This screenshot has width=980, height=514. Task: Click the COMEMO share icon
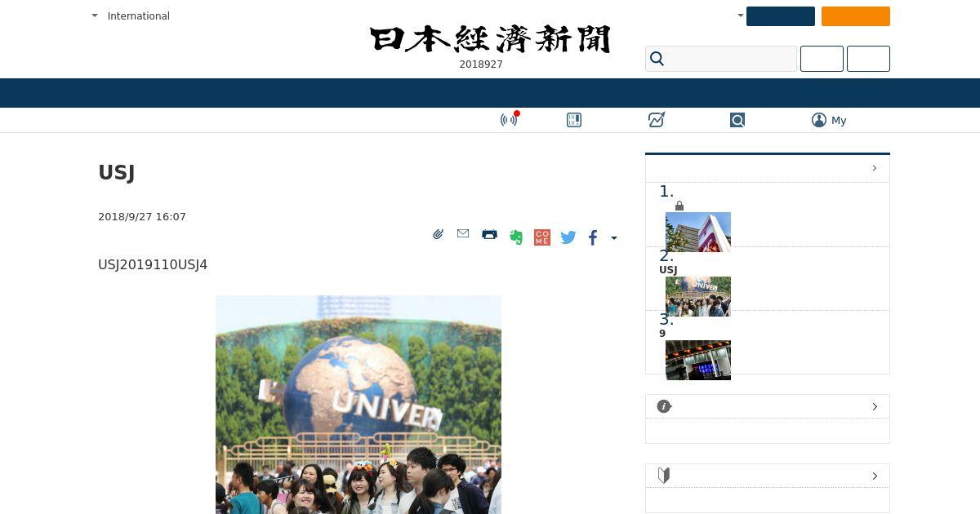coord(542,237)
